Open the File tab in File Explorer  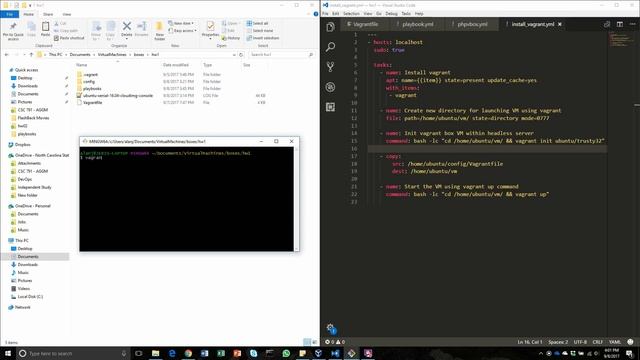(x=9, y=14)
